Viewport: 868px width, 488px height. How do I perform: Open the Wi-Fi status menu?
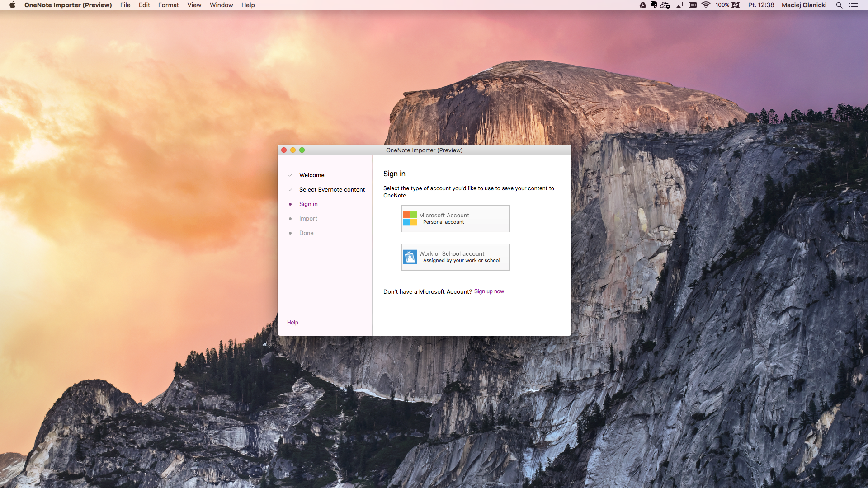tap(706, 5)
